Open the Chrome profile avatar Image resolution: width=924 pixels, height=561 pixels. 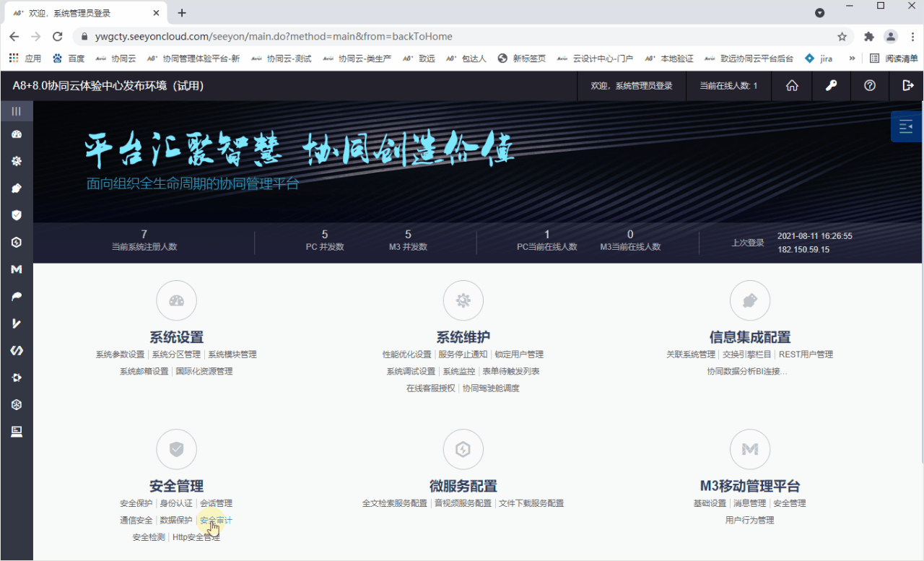(891, 36)
